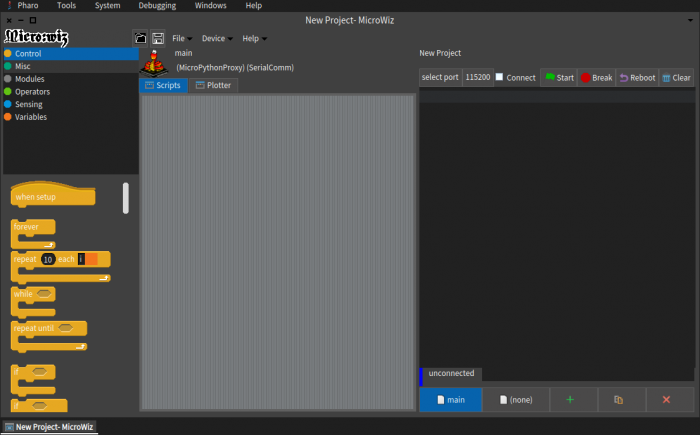The image size is (700, 435).
Task: Click the Reboot button
Action: point(637,78)
